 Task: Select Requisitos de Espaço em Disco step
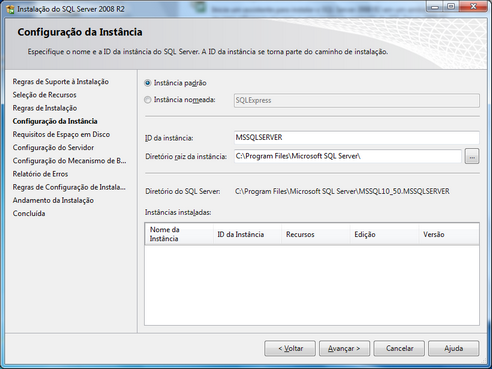point(61,134)
